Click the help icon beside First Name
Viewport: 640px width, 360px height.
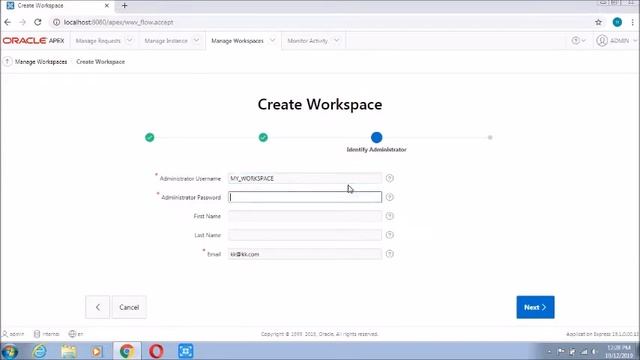point(390,216)
